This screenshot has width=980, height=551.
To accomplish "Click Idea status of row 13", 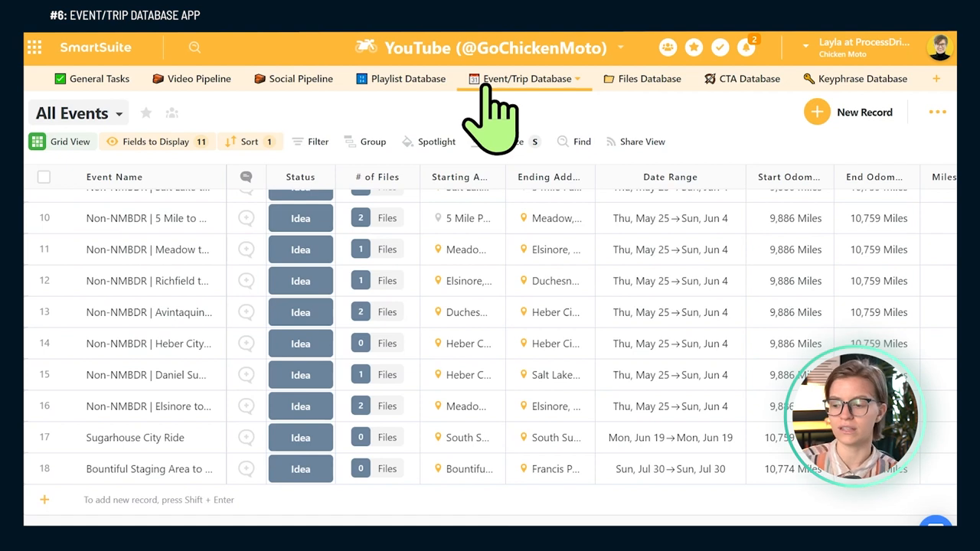I will click(300, 312).
